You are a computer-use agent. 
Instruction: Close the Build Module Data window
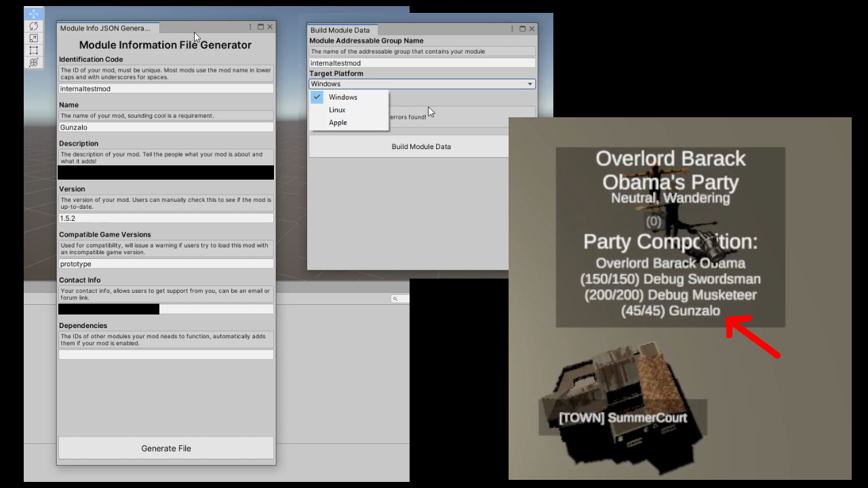(532, 29)
